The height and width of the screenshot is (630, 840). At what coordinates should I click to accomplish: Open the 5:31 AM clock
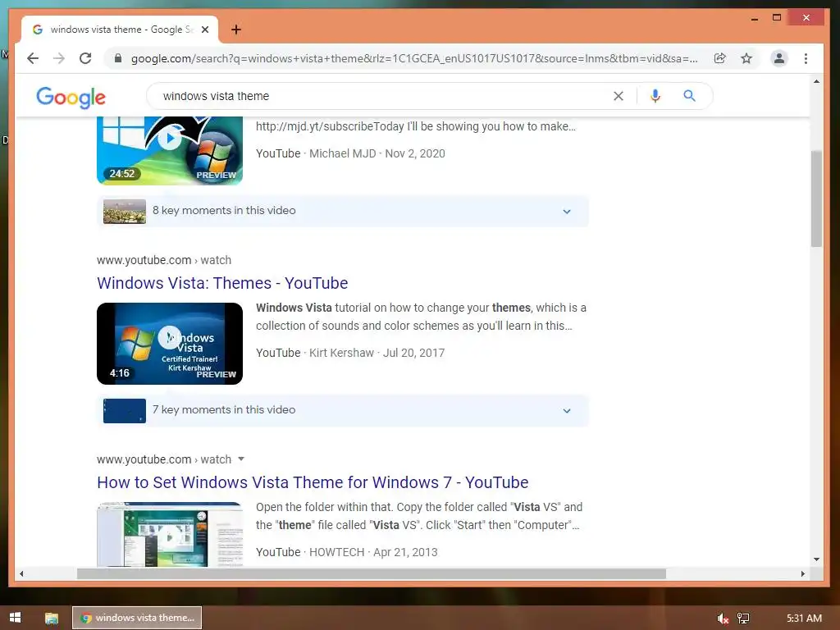coord(804,619)
